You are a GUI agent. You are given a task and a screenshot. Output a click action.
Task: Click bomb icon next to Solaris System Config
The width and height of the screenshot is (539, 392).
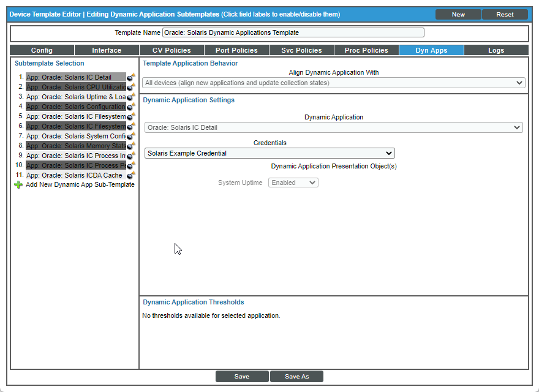[130, 136]
